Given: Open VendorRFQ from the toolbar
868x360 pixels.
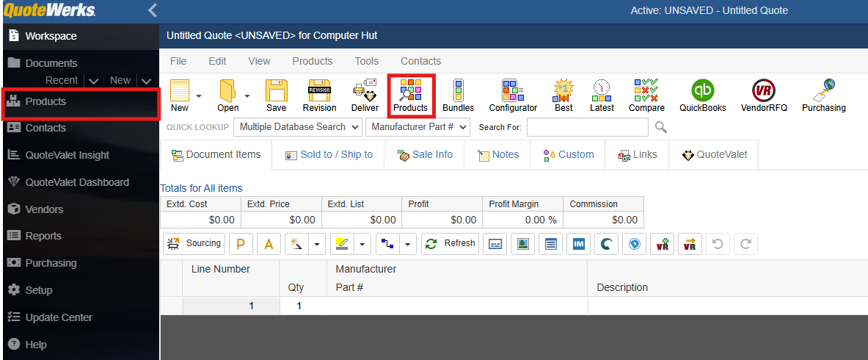Looking at the screenshot, I should click(x=764, y=96).
